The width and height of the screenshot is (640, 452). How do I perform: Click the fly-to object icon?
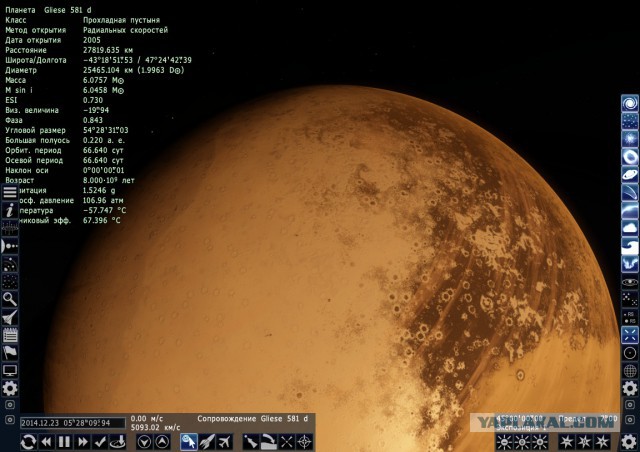click(x=251, y=442)
